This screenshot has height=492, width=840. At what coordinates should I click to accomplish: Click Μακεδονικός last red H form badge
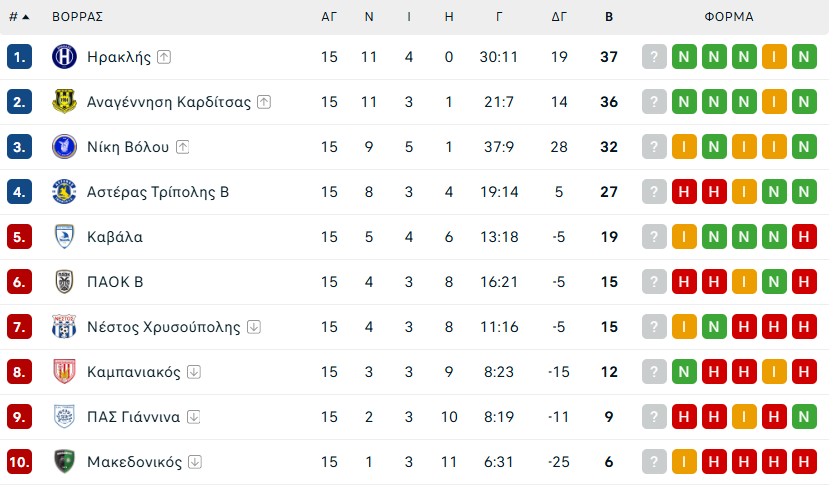click(804, 462)
